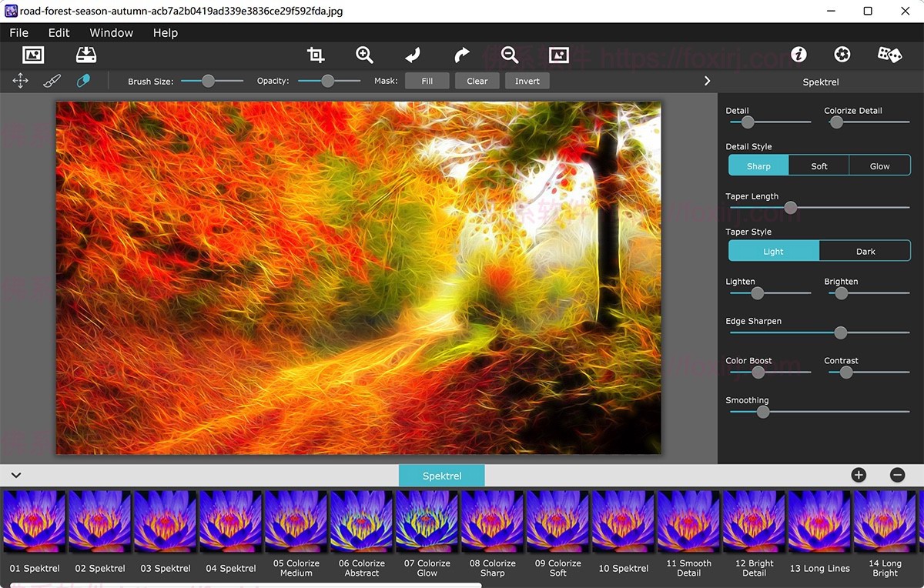Open the File menu
The image size is (924, 588).
click(x=18, y=32)
